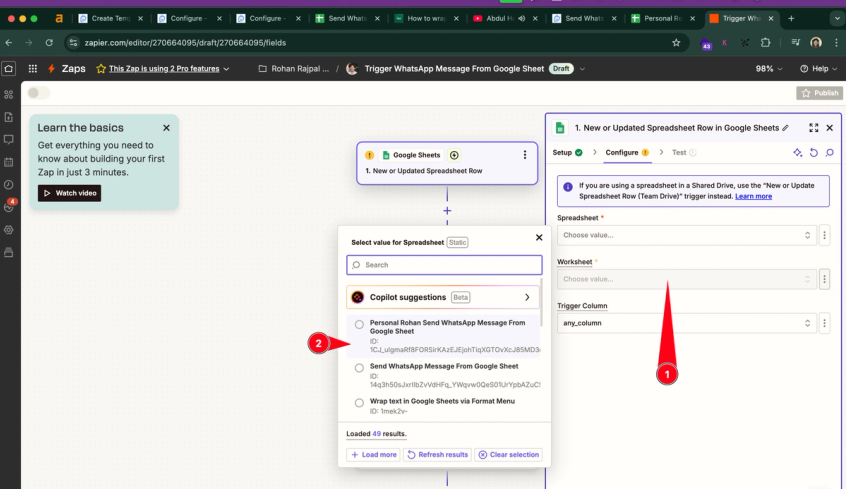
Task: Expand dropdown next to Draft badge
Action: [x=582, y=69]
